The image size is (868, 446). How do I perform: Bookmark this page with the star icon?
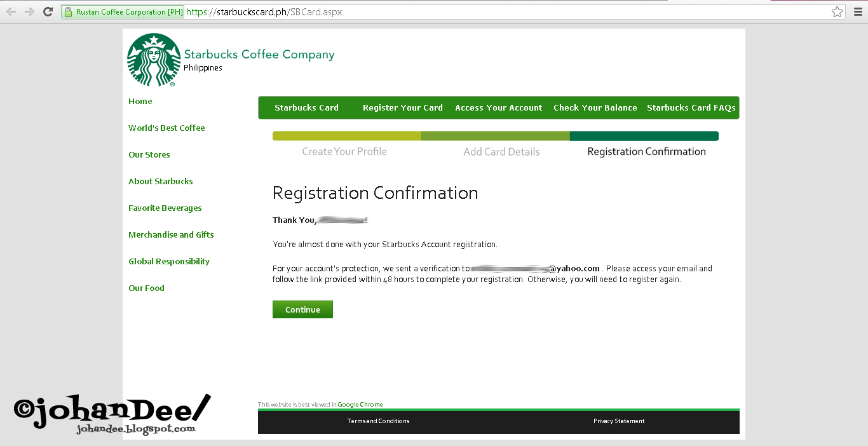tap(837, 11)
